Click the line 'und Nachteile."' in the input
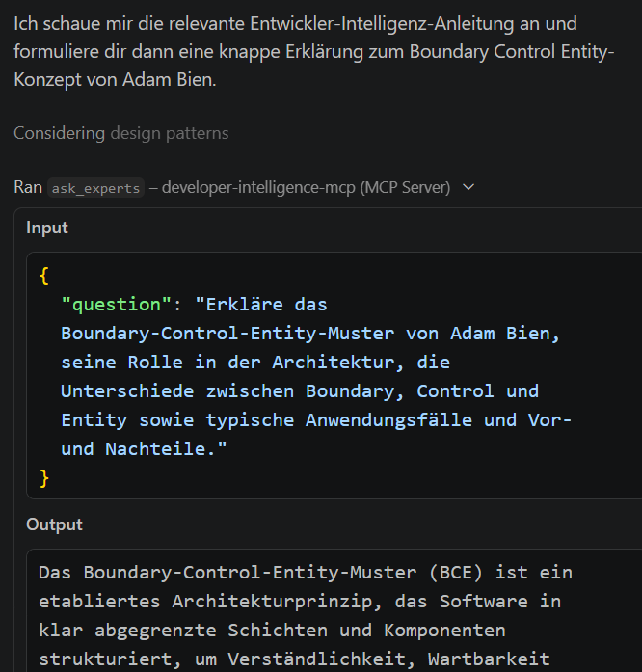Viewport: 642px width, 672px height. coord(144,449)
